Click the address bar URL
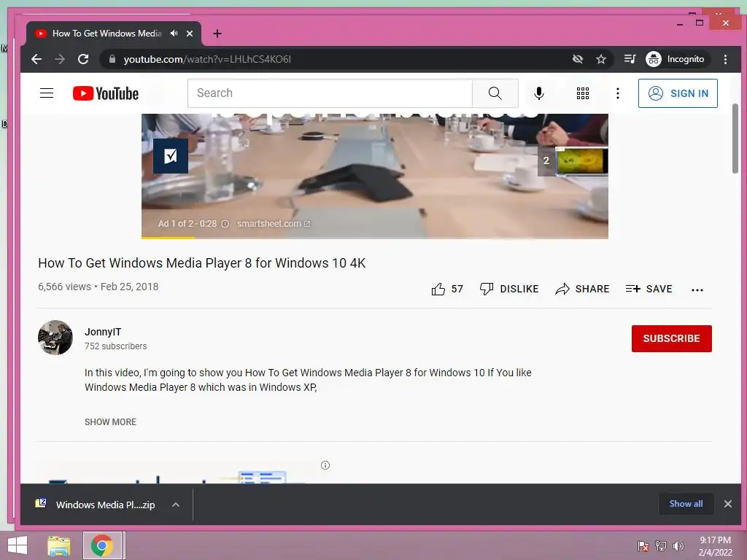The width and height of the screenshot is (747, 560). pos(207,59)
